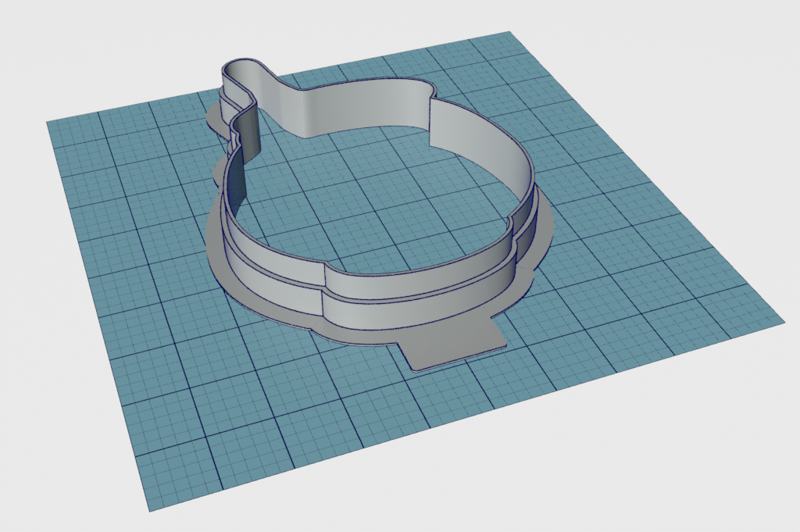Select the inner face of the upper right wall
The width and height of the screenshot is (800, 532).
477,134
